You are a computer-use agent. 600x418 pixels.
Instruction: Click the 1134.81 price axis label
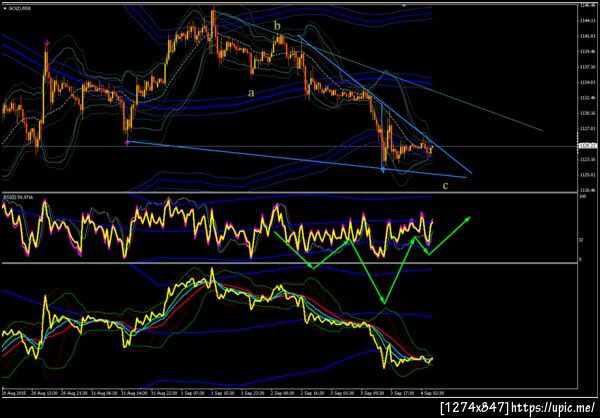[587, 82]
